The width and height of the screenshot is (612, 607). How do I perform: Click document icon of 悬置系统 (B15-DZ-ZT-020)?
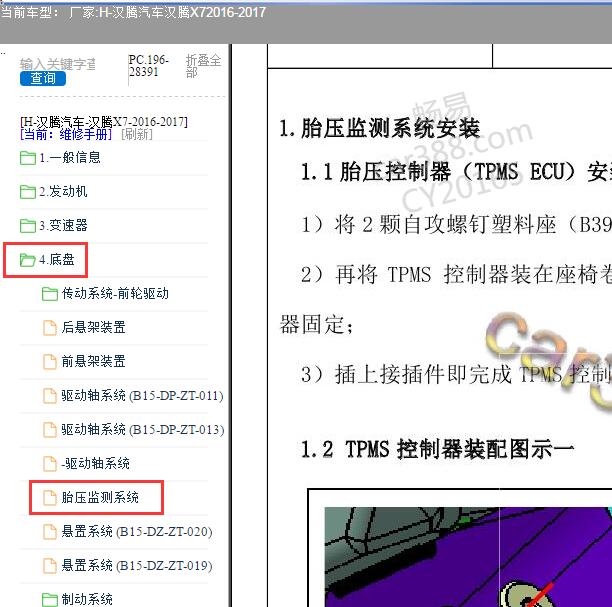coord(50,531)
